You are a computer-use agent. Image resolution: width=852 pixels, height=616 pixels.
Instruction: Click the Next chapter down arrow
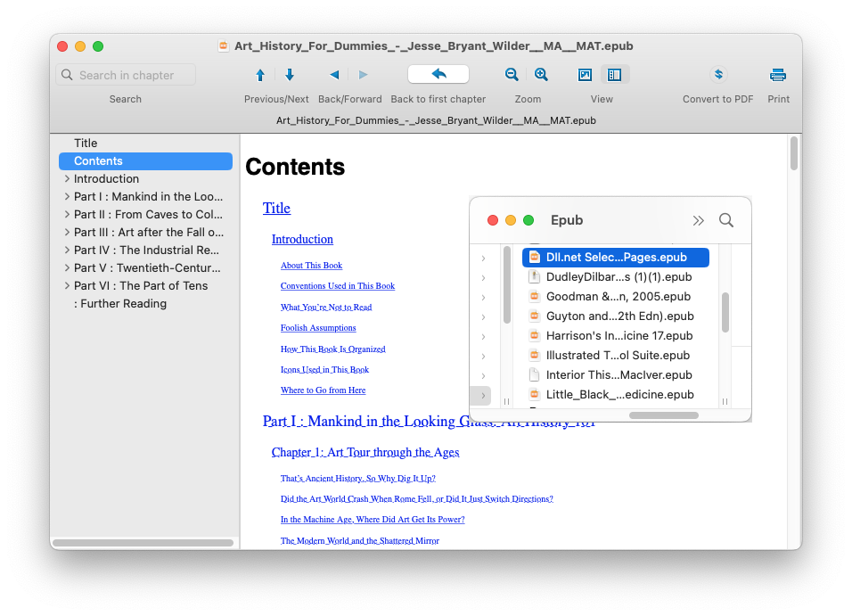[x=290, y=76]
